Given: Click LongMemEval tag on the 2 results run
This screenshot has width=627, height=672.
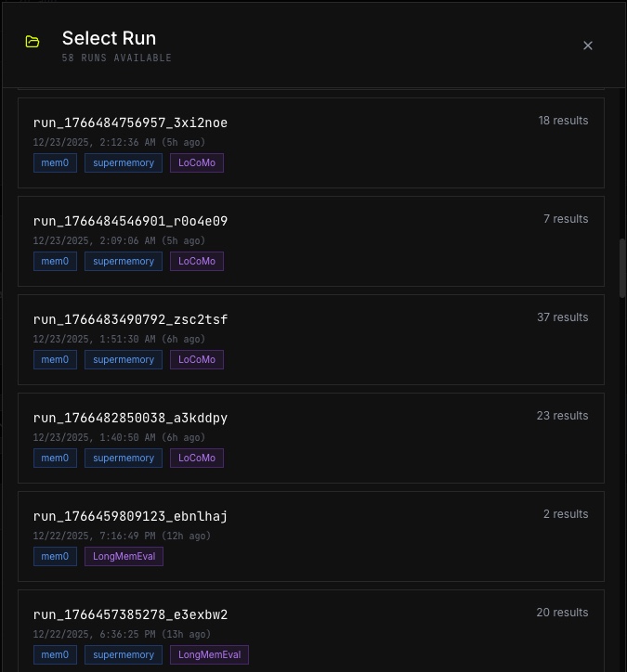Looking at the screenshot, I should coord(124,556).
